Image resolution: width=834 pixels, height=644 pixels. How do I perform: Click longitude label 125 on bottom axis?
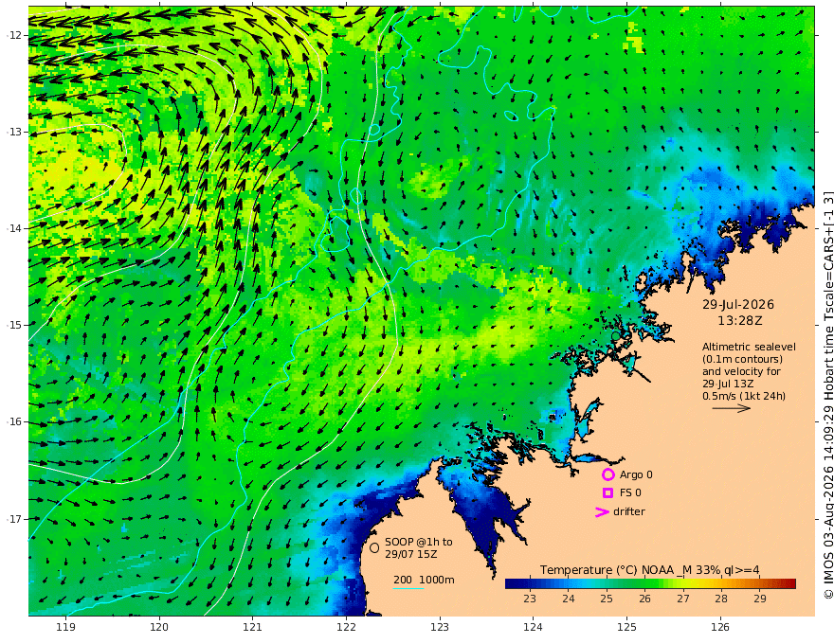coord(627,627)
